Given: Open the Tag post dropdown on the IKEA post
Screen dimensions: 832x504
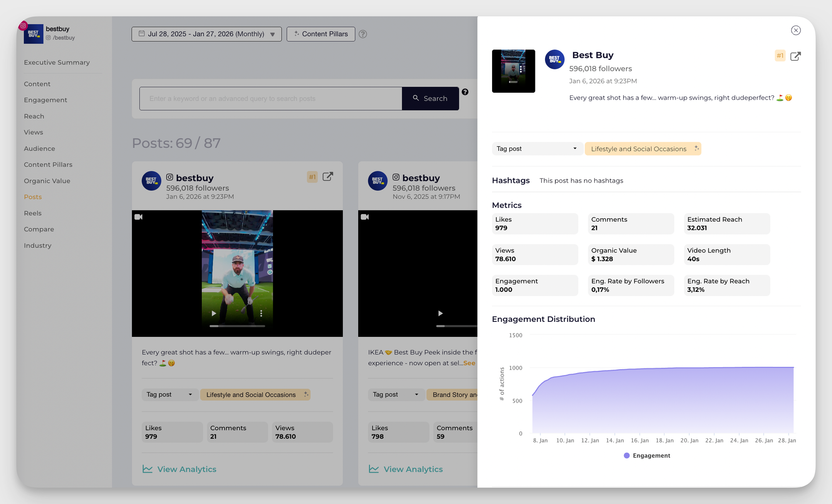Looking at the screenshot, I should click(396, 394).
